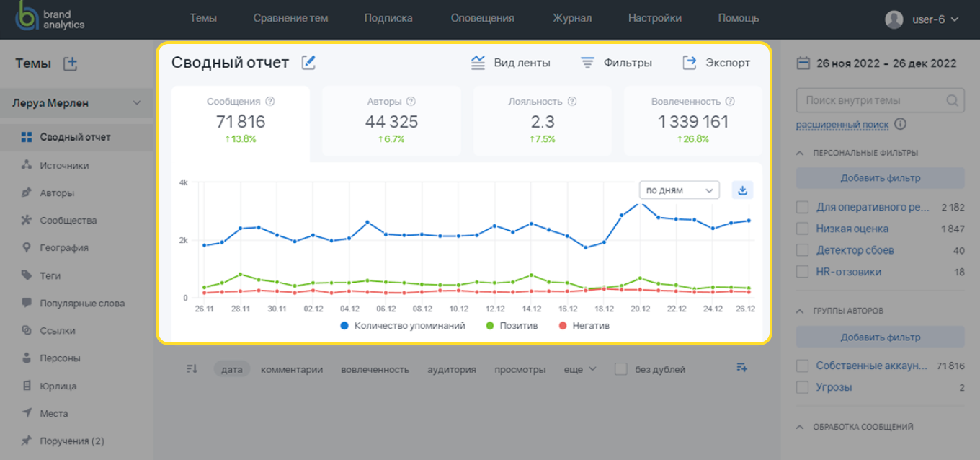Open the расширенный поиск link
This screenshot has width=980, height=460.
(842, 125)
